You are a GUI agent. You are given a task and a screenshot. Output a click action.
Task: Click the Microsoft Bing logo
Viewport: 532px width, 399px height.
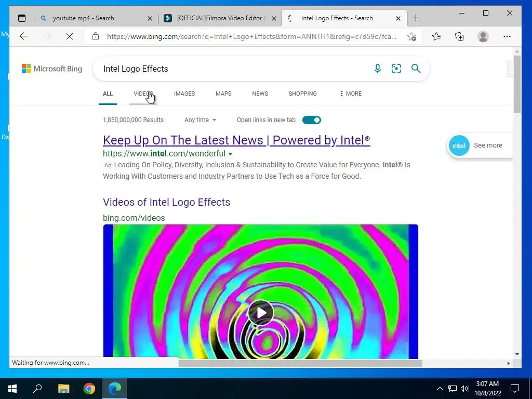click(x=52, y=69)
